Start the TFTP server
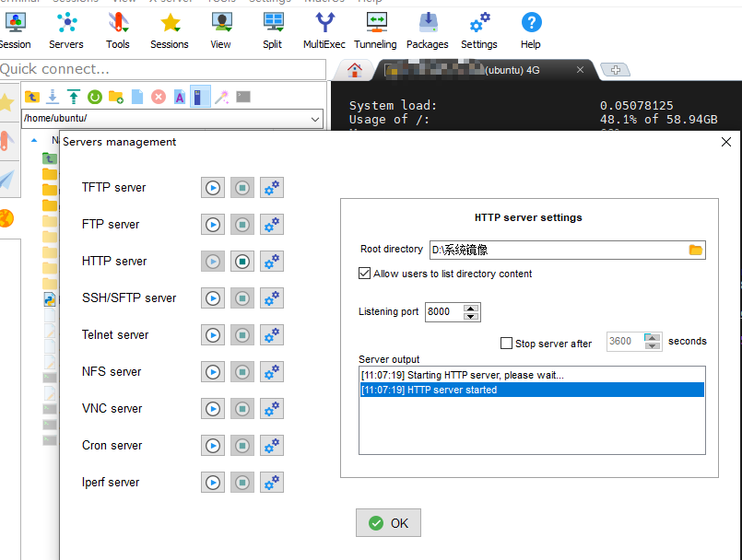The height and width of the screenshot is (560, 742). coord(213,188)
